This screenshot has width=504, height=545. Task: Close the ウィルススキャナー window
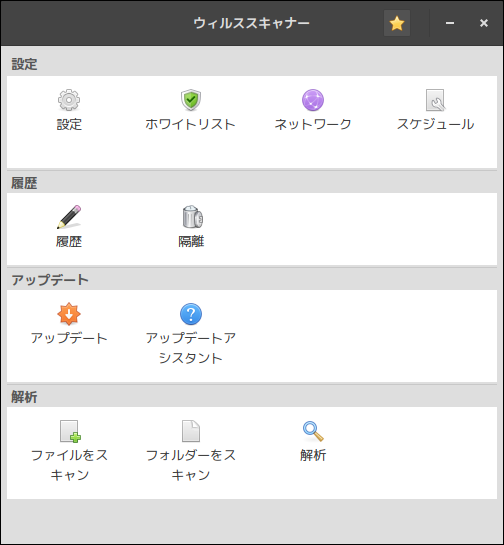(x=483, y=23)
